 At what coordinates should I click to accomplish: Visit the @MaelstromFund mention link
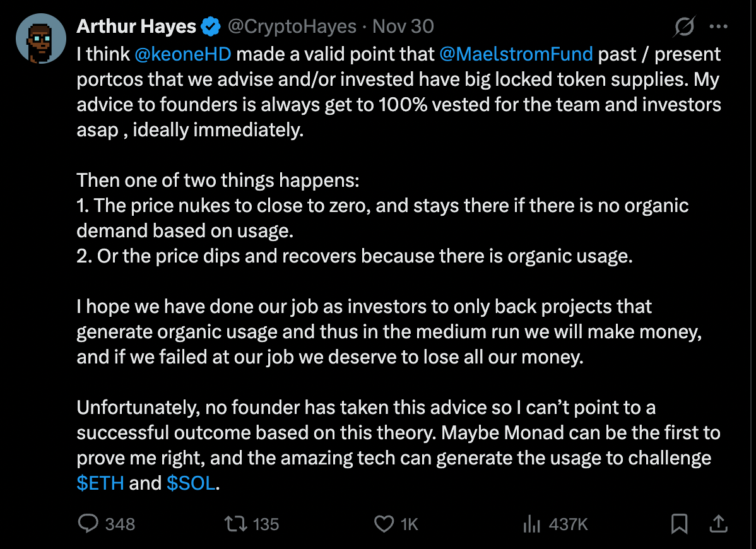(x=516, y=54)
